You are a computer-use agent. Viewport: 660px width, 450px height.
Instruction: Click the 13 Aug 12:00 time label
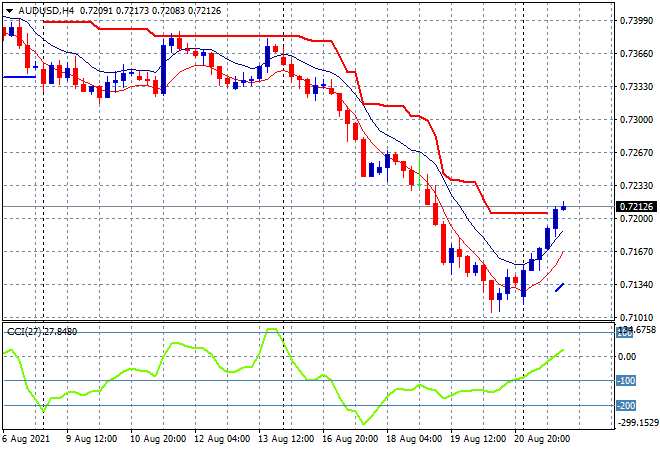[x=286, y=439]
